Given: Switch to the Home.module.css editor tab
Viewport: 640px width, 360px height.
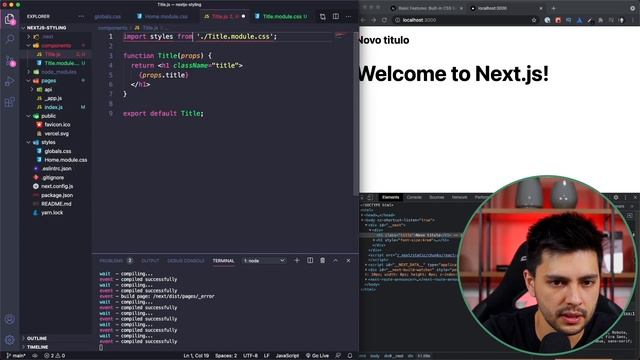Looking at the screenshot, I should tap(162, 16).
